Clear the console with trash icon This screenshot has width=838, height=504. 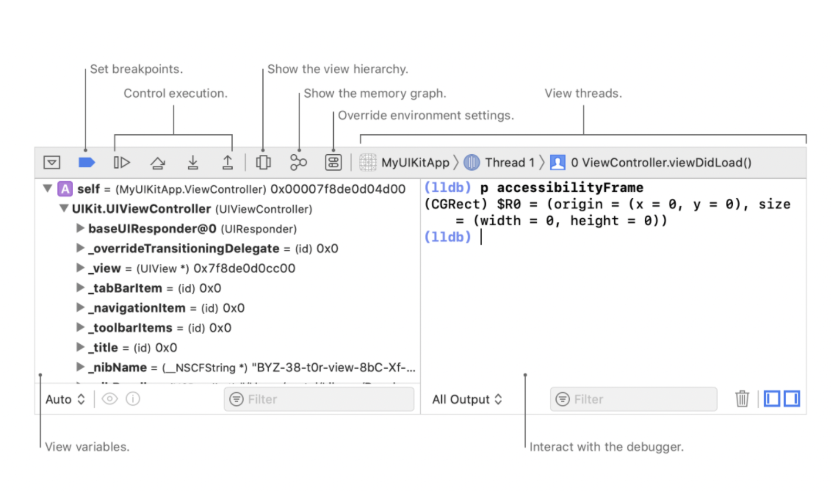coord(742,399)
